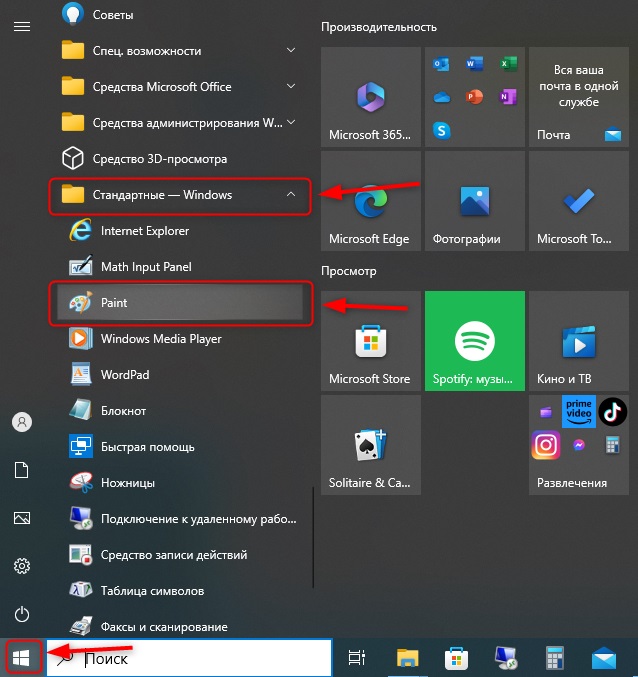Open Таблица символов
Screen dimensions: 638x677
click(180, 591)
